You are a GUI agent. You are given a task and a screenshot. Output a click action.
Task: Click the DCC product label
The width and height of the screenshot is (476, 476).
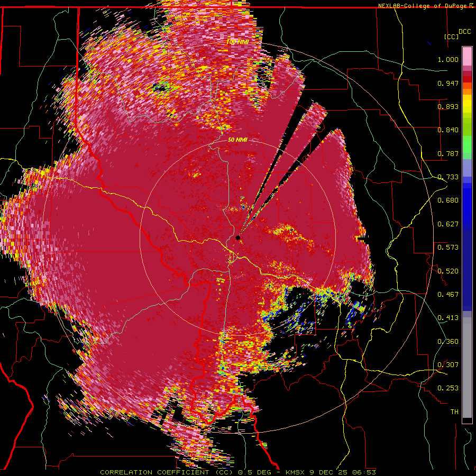pos(464,32)
